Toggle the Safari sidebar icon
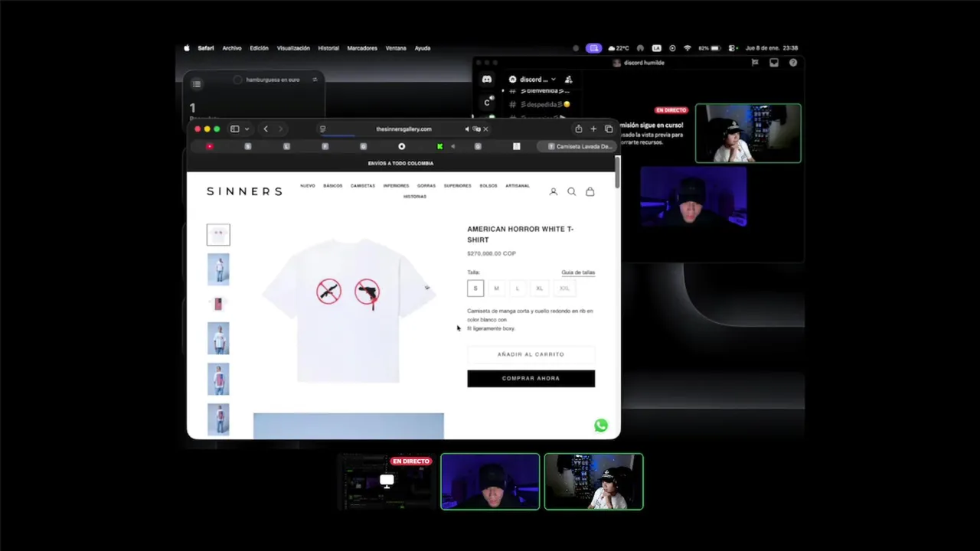This screenshot has width=980, height=551. point(235,129)
